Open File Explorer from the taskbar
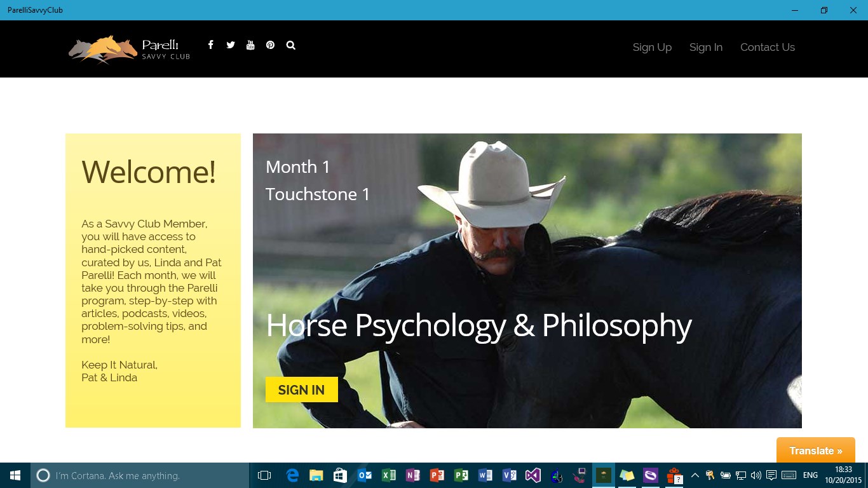868x488 pixels. pos(316,475)
